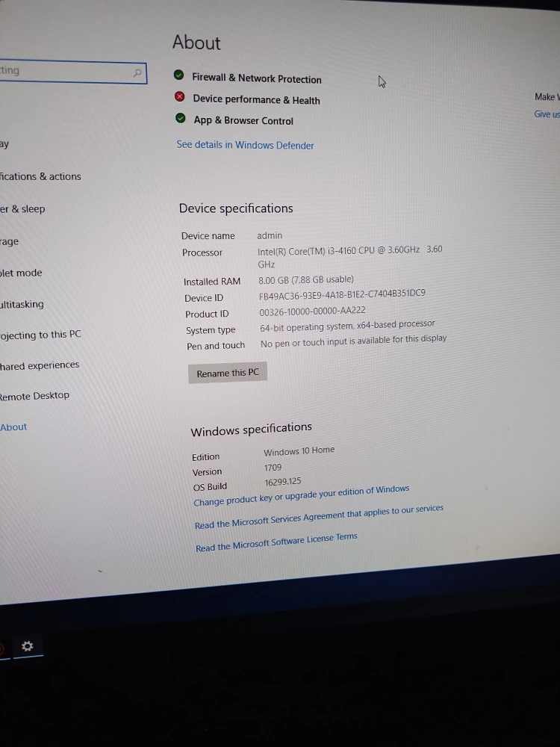560x747 pixels.
Task: Select Remote Desktop in the sidebar
Action: point(34,396)
